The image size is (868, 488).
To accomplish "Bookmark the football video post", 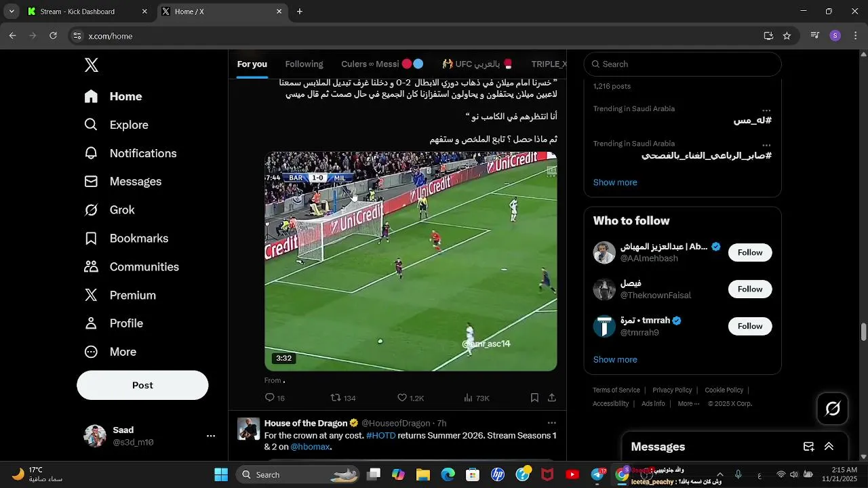I will point(534,398).
